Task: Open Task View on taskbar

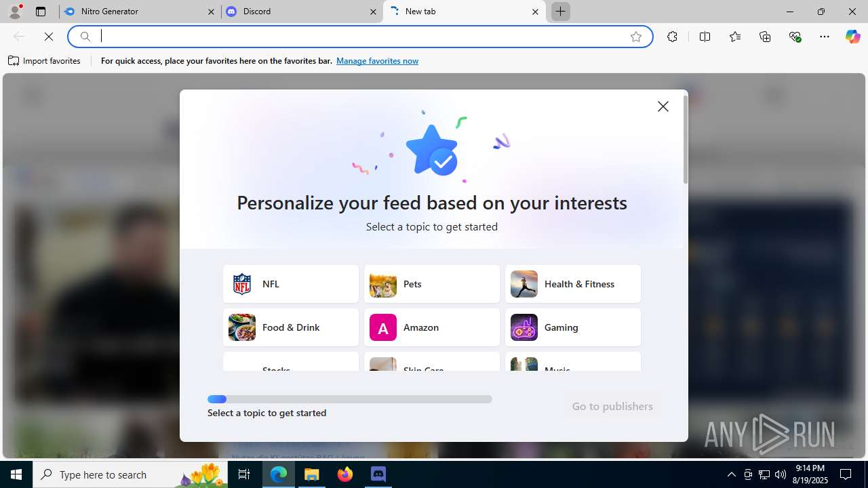Action: 244,474
